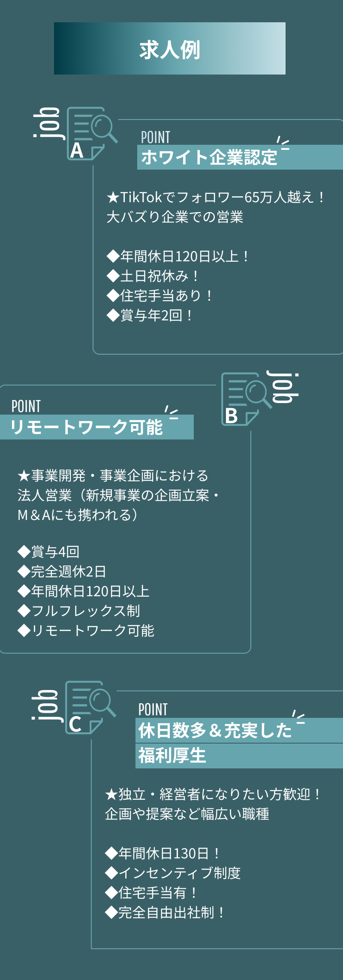The width and height of the screenshot is (343, 980).
Task: Select the 福利厚生 heading line
Action: (x=172, y=756)
